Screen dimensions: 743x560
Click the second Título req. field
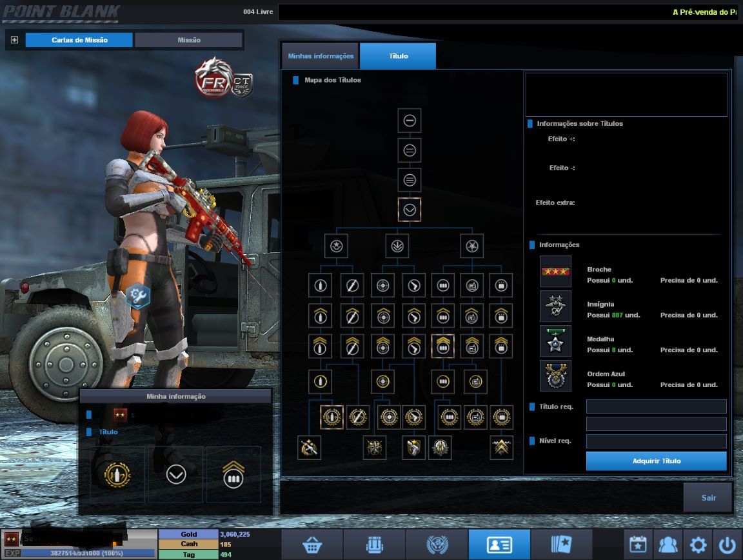pyautogui.click(x=657, y=423)
